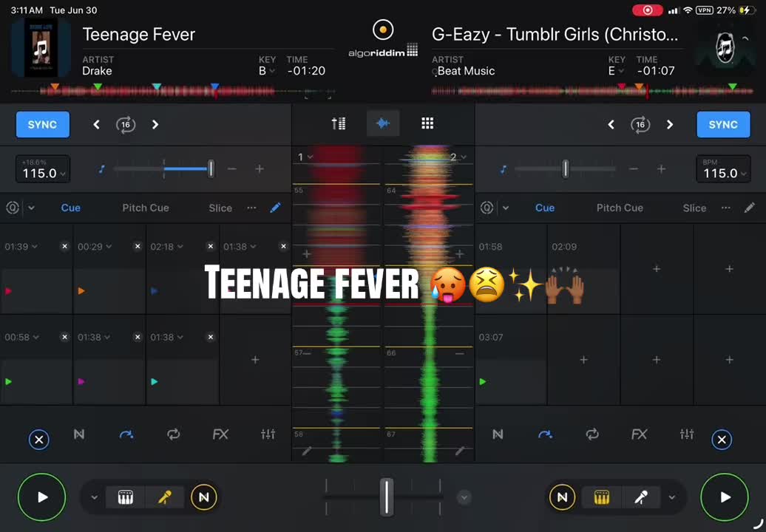Tap the loop arrows icon on right deck
The image size is (766, 532).
tap(592, 434)
